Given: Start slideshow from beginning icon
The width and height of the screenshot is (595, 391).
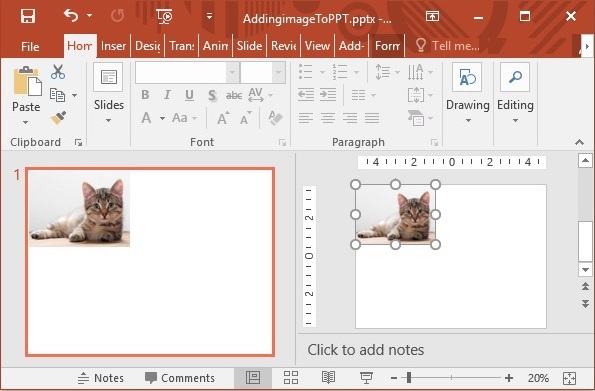Looking at the screenshot, I should point(164,16).
